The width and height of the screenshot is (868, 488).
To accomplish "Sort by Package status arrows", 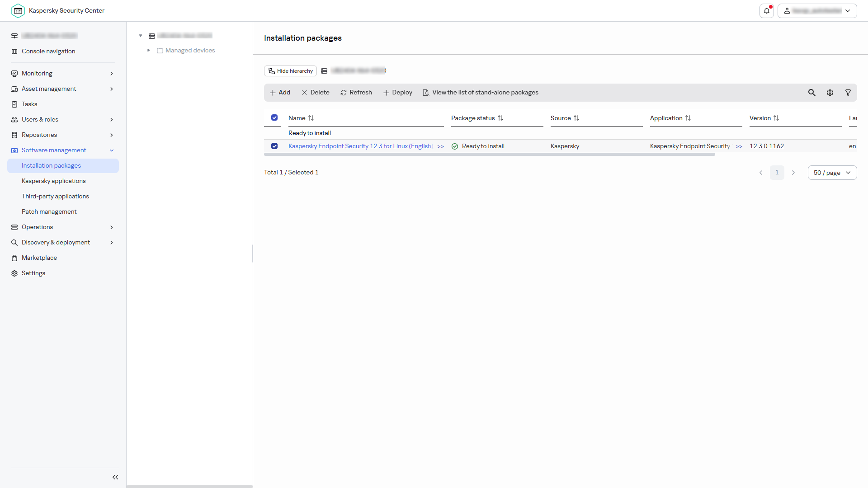I will pos(500,118).
